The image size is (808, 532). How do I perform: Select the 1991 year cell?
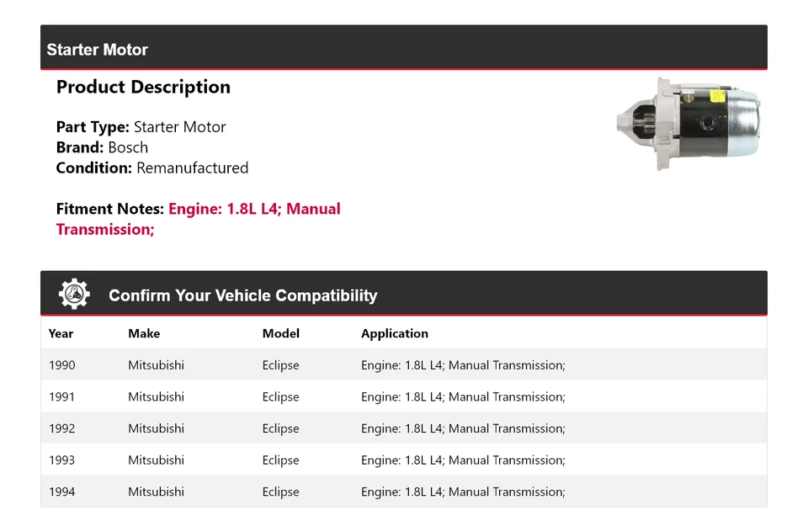pos(61,396)
